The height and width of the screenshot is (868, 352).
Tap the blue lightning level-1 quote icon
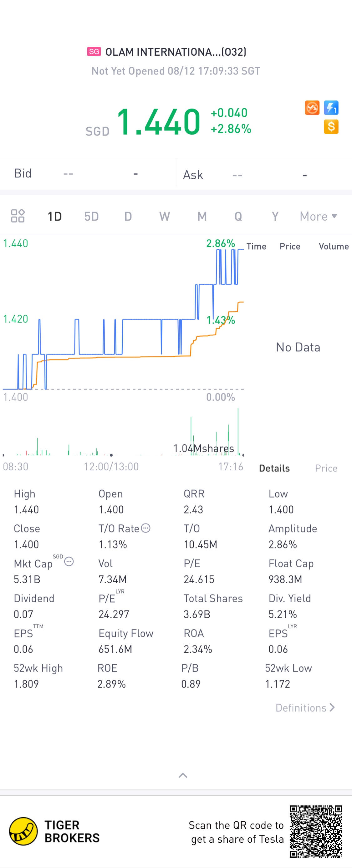(x=331, y=108)
